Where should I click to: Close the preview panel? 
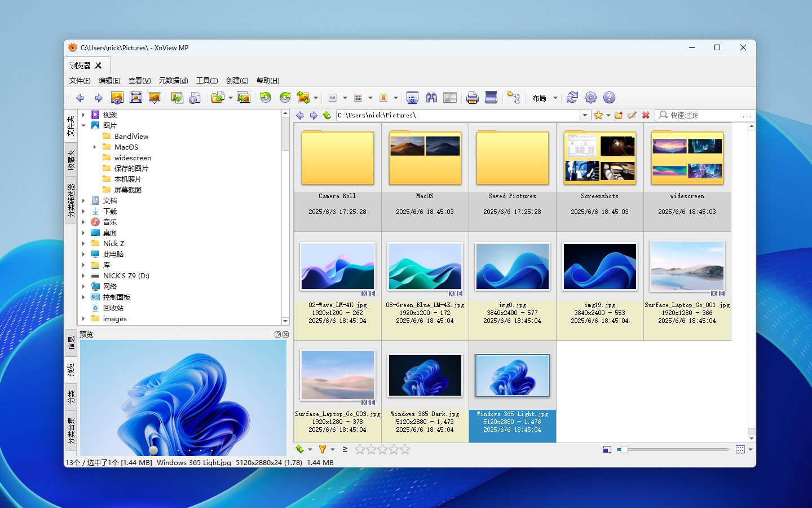pyautogui.click(x=286, y=335)
